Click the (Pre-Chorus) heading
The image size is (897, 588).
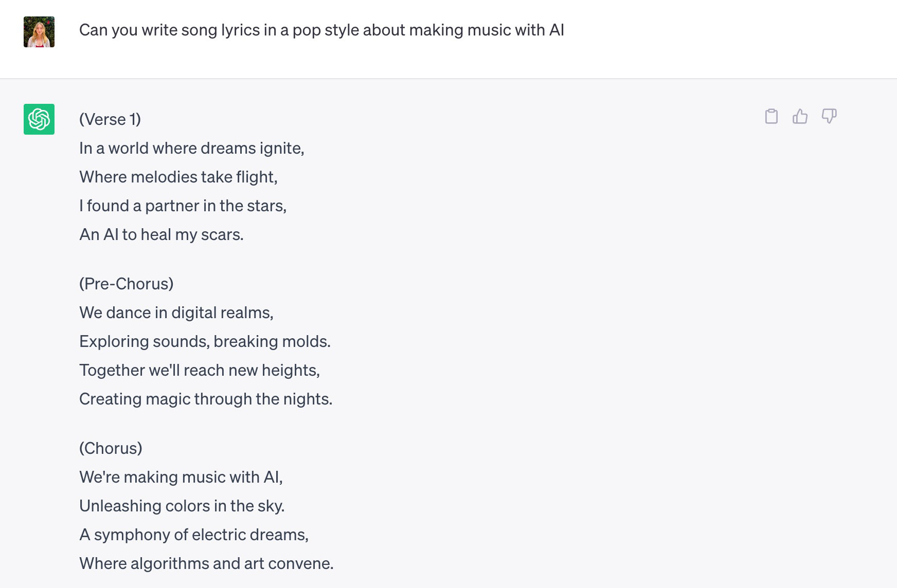click(x=127, y=284)
